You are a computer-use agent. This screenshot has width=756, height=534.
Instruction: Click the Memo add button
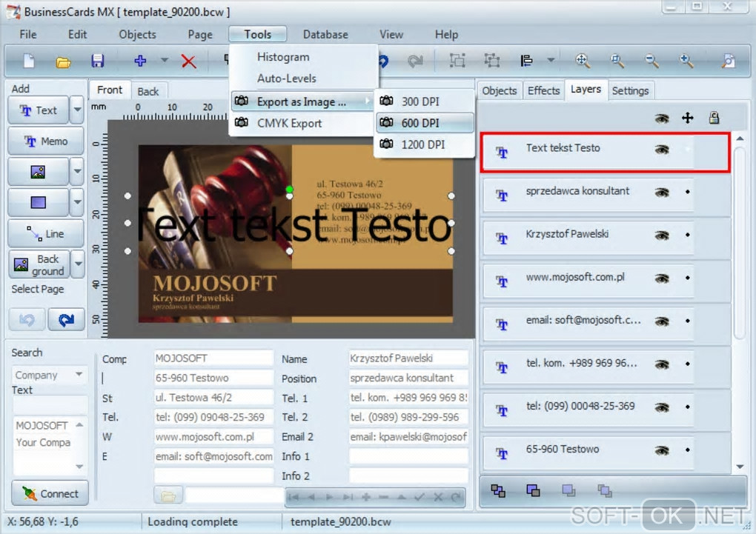coord(47,141)
